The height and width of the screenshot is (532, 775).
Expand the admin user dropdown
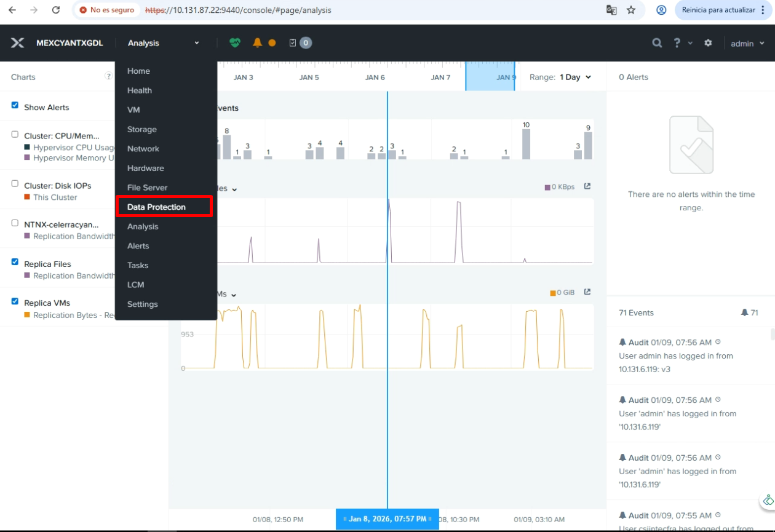tap(747, 44)
